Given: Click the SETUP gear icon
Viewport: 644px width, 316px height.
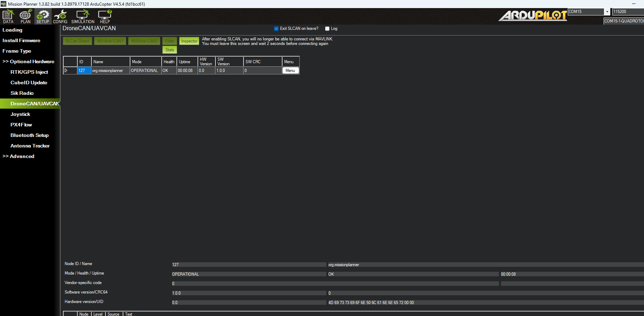Looking at the screenshot, I should (x=43, y=17).
